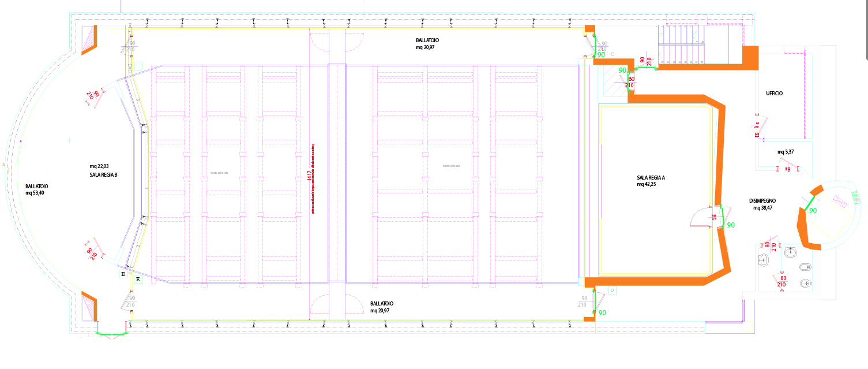
Task: Click the mq 3,37 area label
Action: [x=786, y=152]
